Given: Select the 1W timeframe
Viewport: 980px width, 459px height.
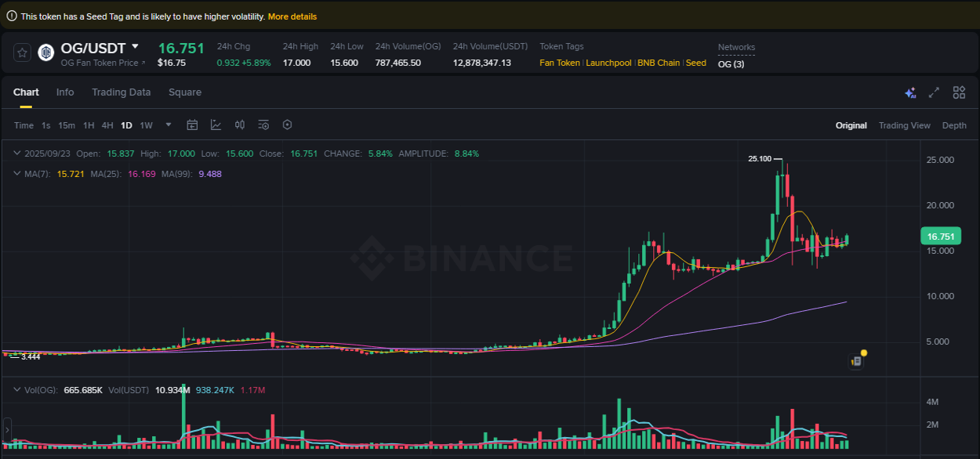Looking at the screenshot, I should coord(146,125).
